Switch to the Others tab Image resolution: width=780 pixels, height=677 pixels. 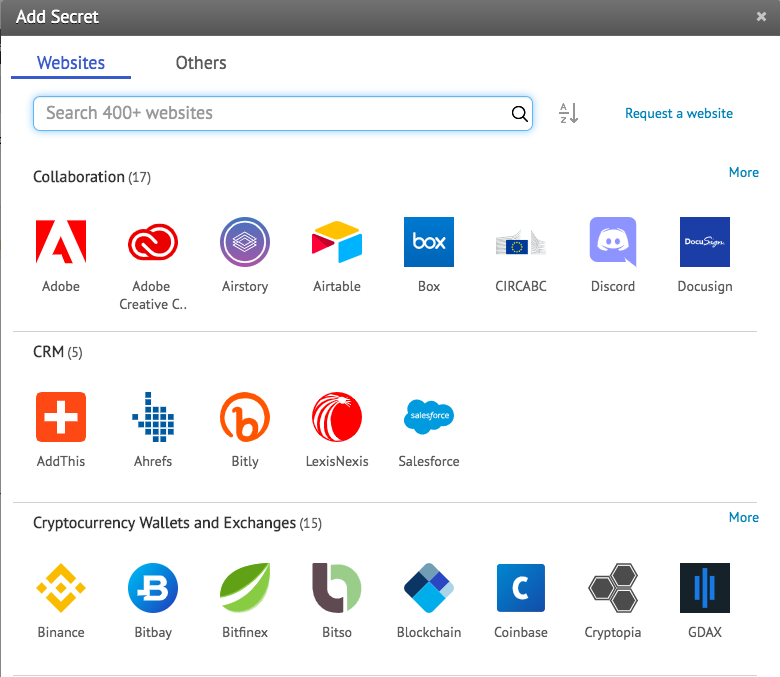pos(201,63)
